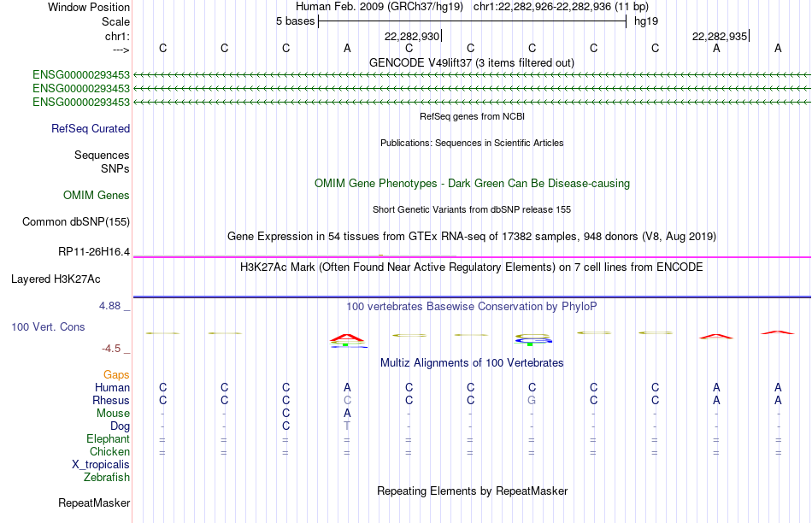The height and width of the screenshot is (523, 812).
Task: Select the Human species row label
Action: [x=112, y=387]
